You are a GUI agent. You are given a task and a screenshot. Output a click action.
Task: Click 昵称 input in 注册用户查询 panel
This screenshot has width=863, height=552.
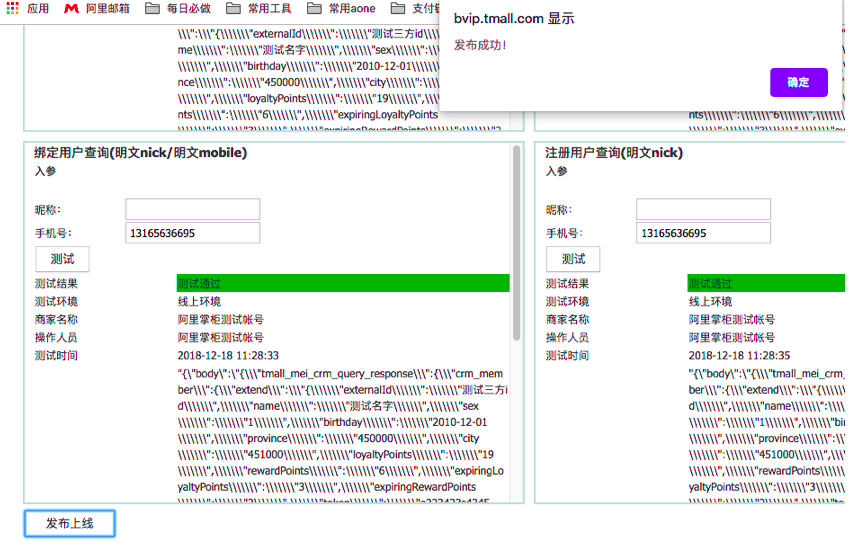click(703, 209)
